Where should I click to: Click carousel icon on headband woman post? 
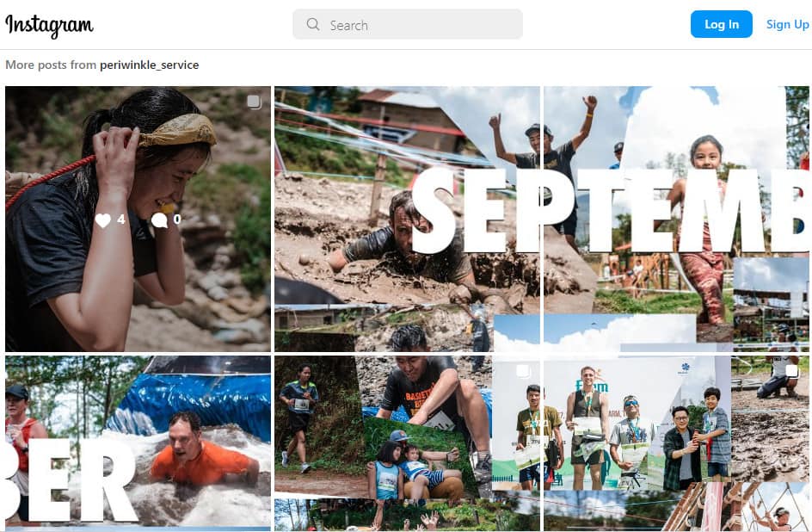click(254, 102)
